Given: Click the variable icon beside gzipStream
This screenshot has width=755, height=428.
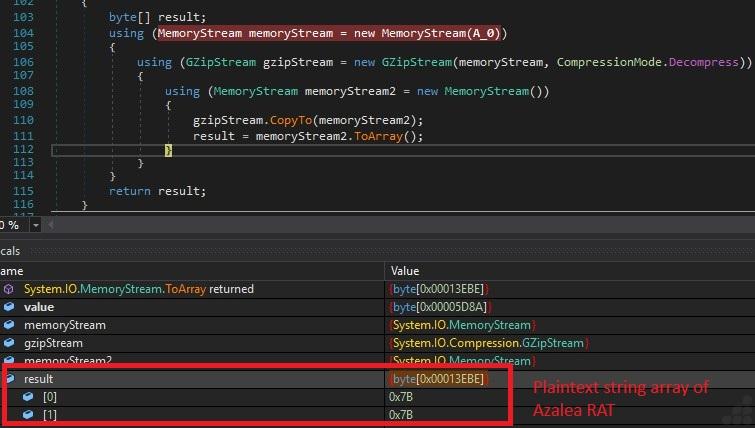Looking at the screenshot, I should click(9, 343).
